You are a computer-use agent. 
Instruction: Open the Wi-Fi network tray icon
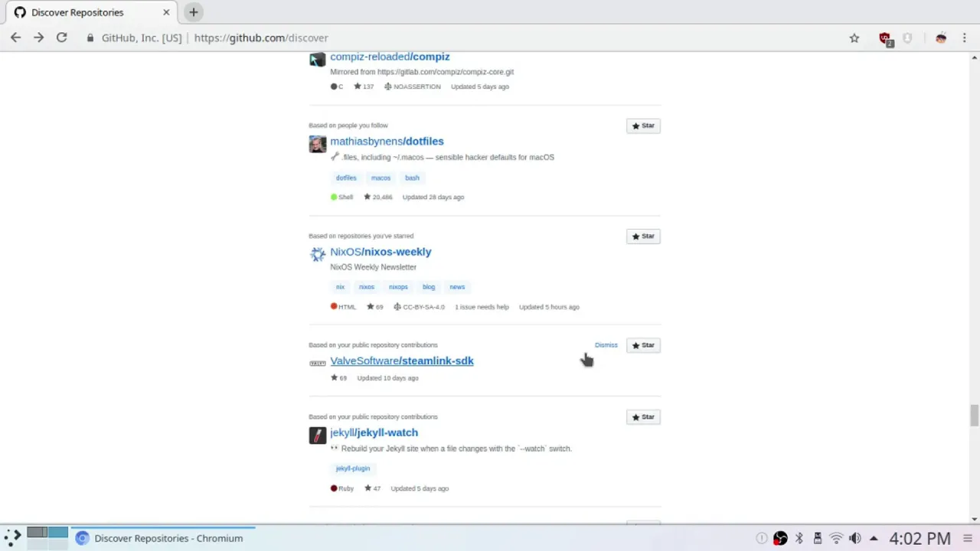click(x=836, y=538)
